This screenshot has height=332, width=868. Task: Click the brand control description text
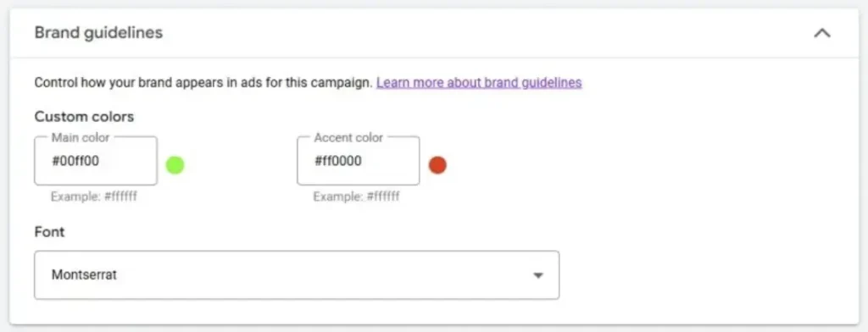203,82
